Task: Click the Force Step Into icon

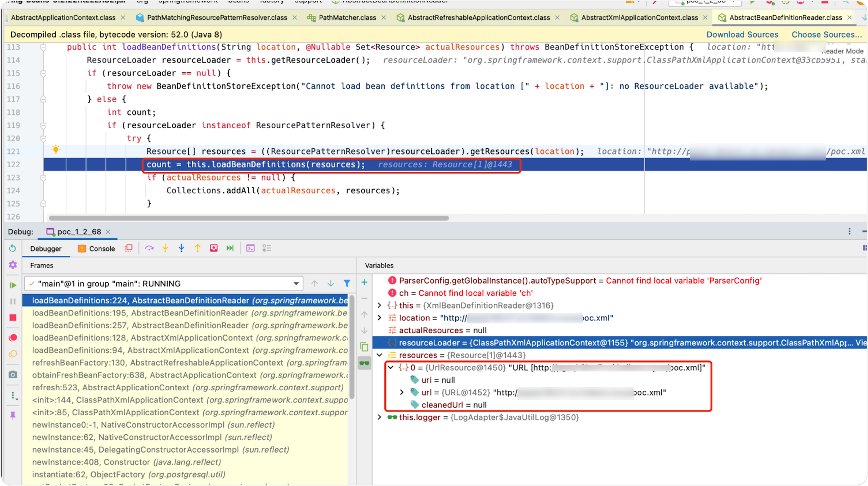Action: (x=182, y=248)
